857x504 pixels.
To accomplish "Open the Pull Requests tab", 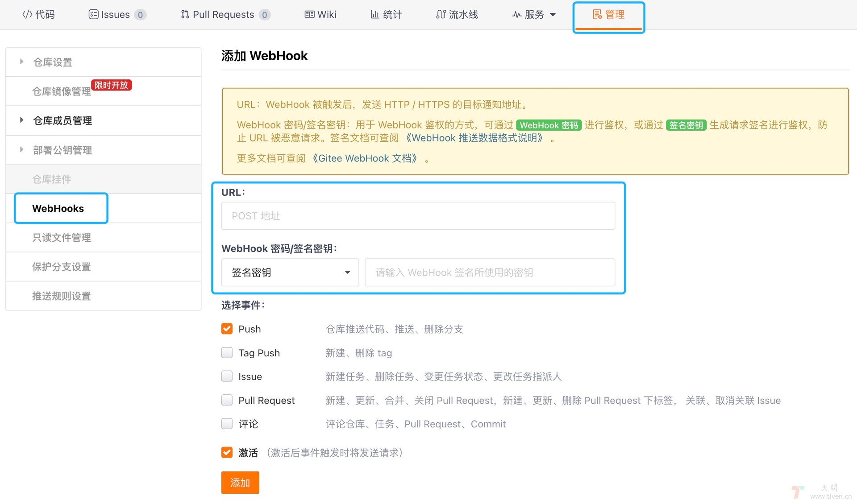I will coord(225,14).
